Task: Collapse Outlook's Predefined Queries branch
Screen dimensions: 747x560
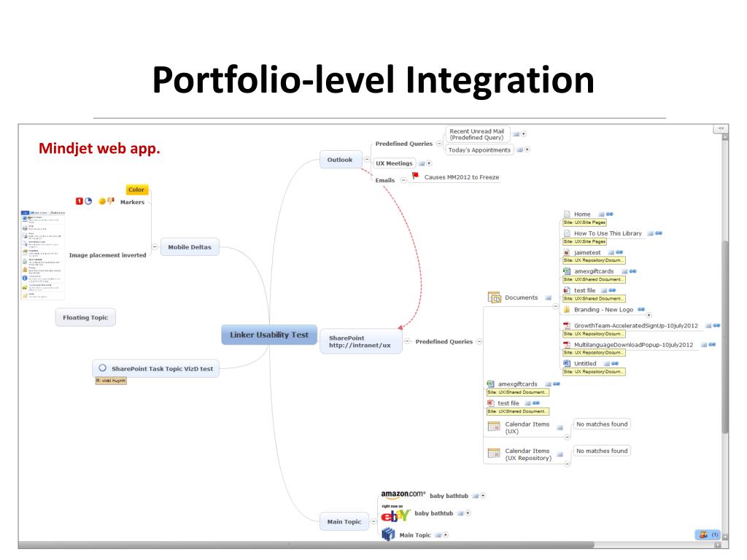Action: (439, 144)
